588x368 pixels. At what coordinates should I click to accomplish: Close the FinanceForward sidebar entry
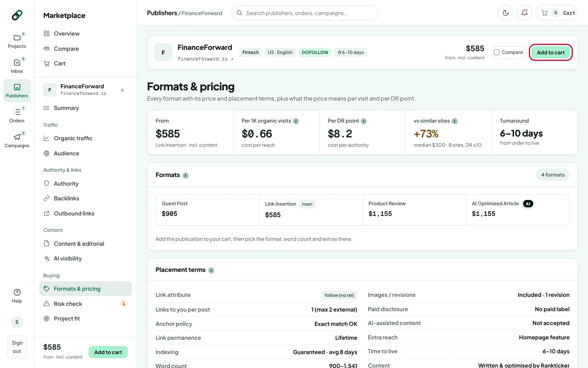[x=122, y=90]
